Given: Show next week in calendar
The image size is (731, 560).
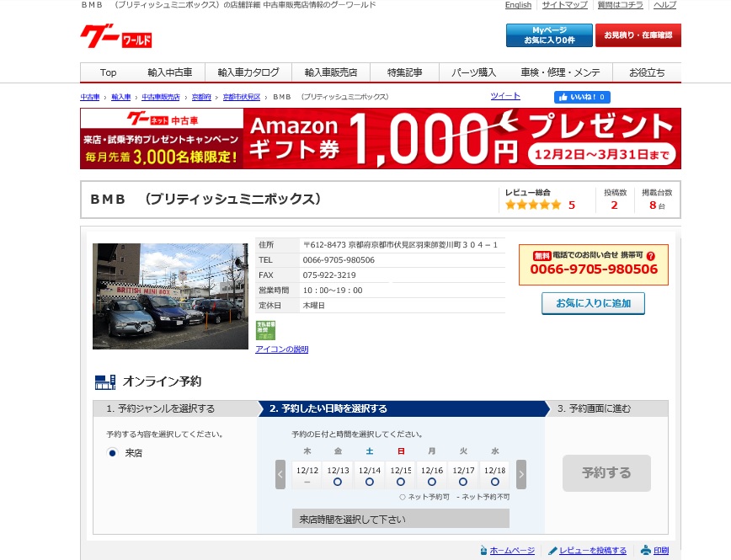Looking at the screenshot, I should click(x=521, y=474).
